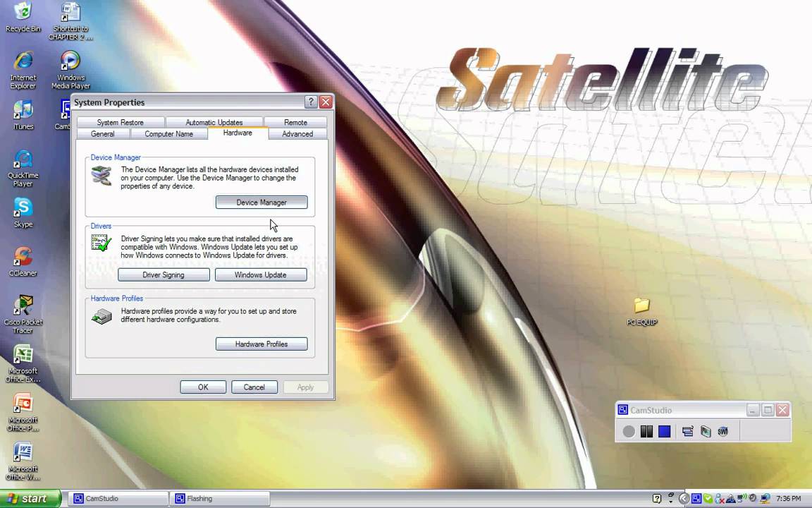
Task: Select Windows Media Player desktop icon
Action: [x=70, y=70]
